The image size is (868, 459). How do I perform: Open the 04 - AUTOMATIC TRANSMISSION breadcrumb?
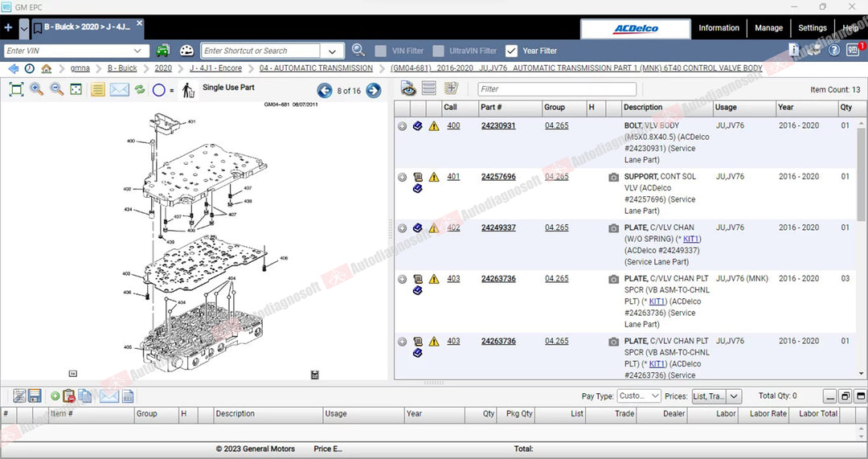[316, 68]
